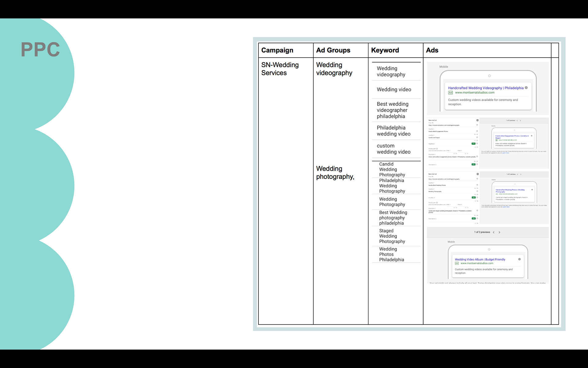The height and width of the screenshot is (368, 588).
Task: Select SN-Wedding Services campaign cell
Action: pos(280,69)
